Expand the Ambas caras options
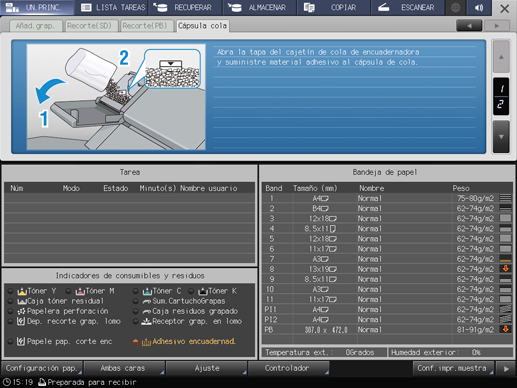This screenshot has height=388, width=517. (124, 368)
